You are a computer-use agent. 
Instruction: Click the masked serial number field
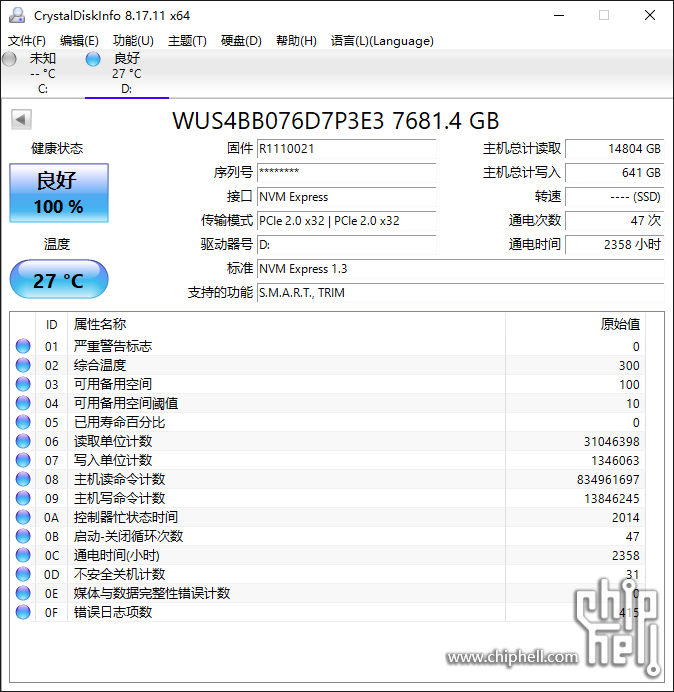click(346, 173)
